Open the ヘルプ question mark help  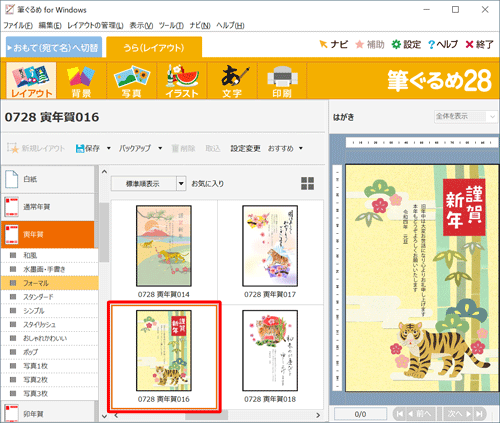[x=443, y=44]
